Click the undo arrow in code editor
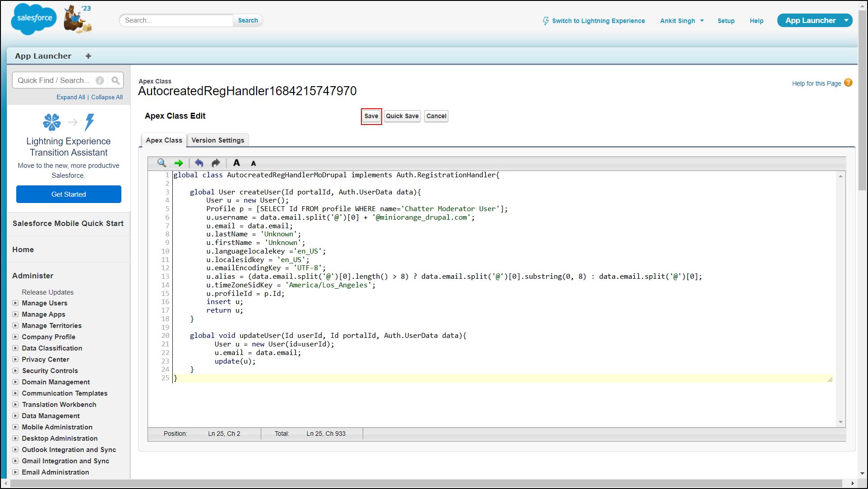Viewport: 868px width, 489px height. pos(199,163)
